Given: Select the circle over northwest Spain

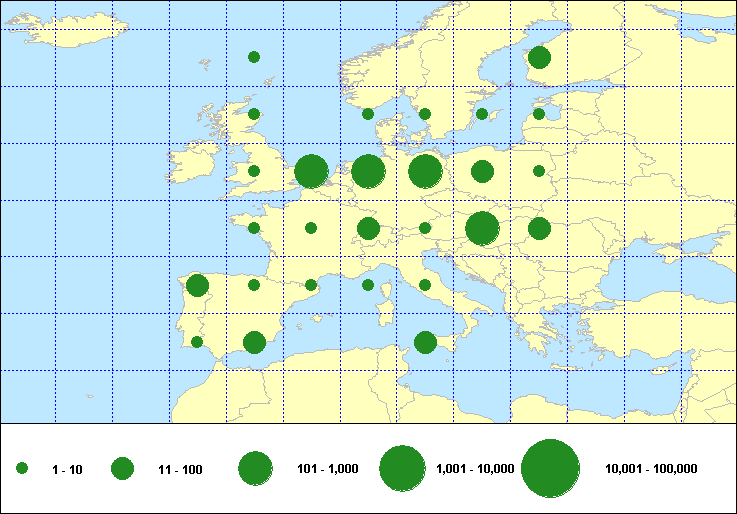Looking at the screenshot, I should point(197,285).
